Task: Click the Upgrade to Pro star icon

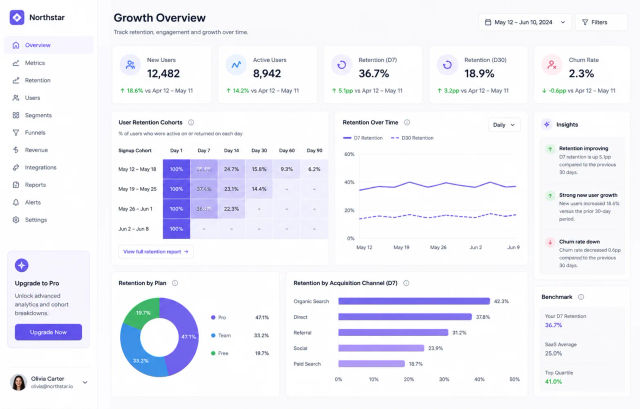Action: 22,265
